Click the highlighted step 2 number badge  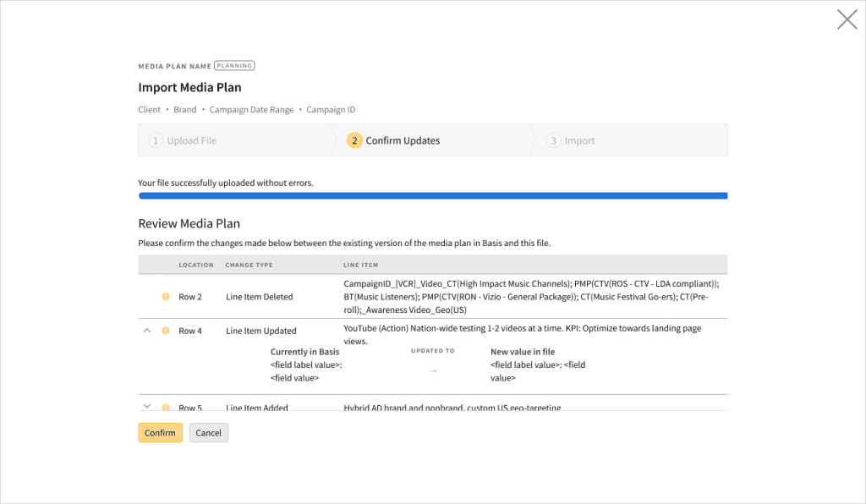tap(354, 140)
